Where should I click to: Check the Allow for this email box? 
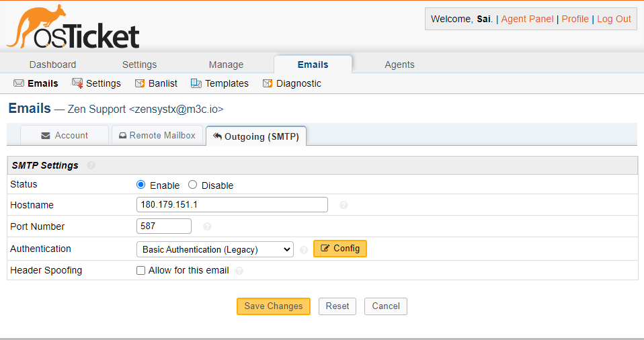tap(141, 271)
